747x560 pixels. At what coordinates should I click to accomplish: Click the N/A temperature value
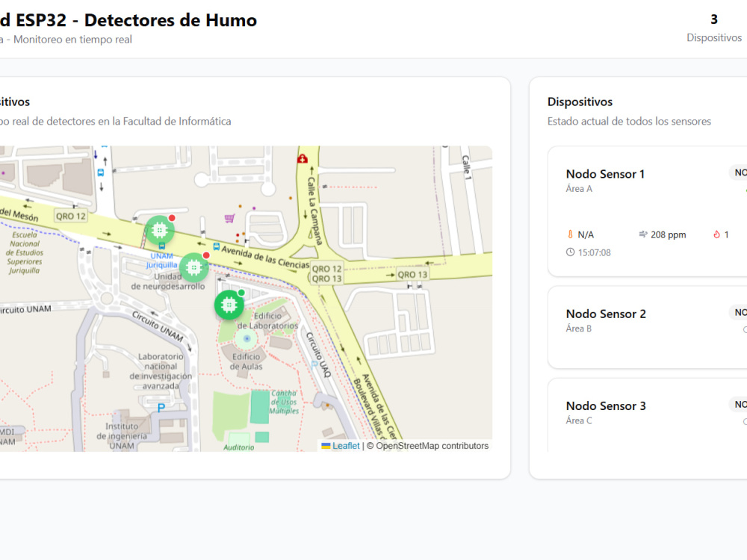(586, 234)
